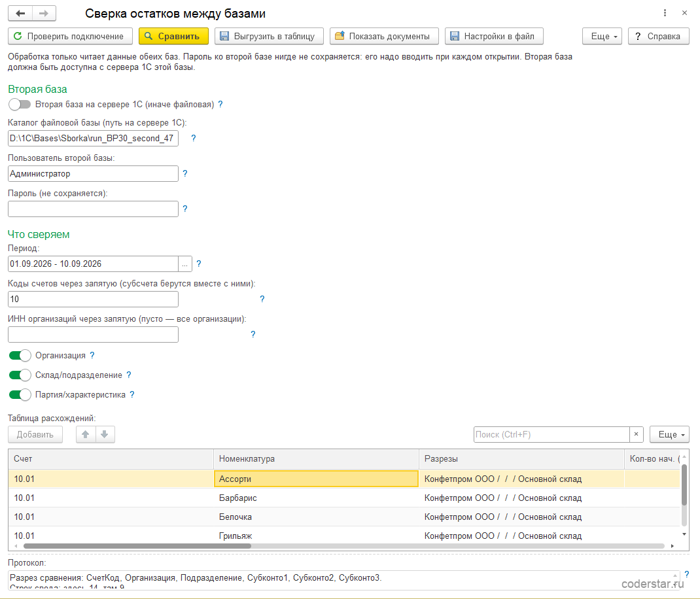Screen dimensions: 700x599
Task: Open help for the password field
Action: coord(185,209)
